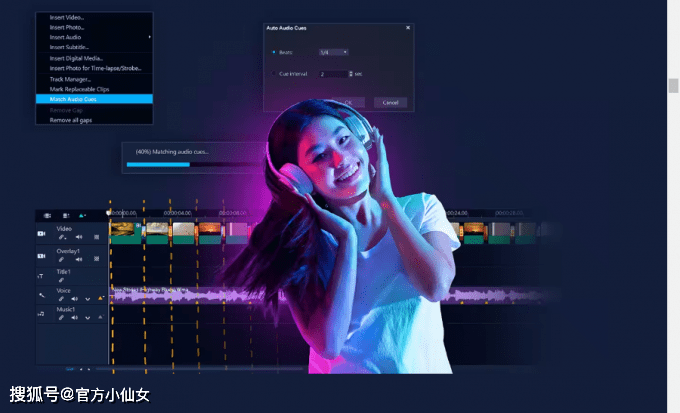The image size is (680, 413).
Task: Click highlighted Match Audio Cues entry
Action: [94, 99]
